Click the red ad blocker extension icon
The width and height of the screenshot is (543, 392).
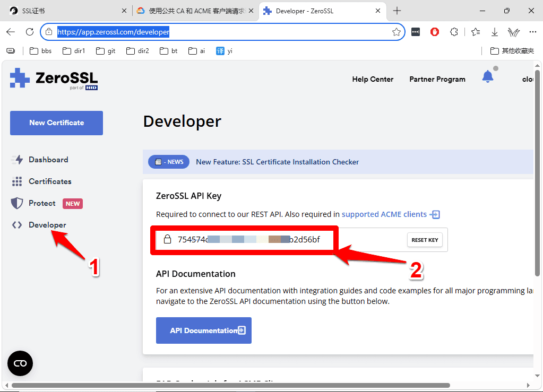[435, 32]
